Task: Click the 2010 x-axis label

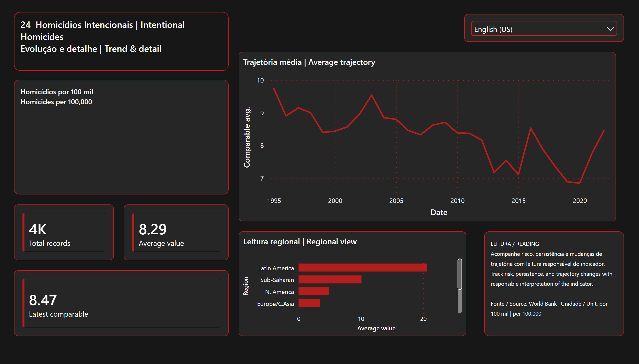Action: coord(458,201)
